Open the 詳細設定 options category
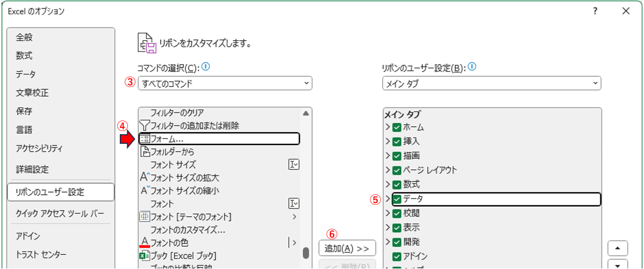Viewport: 644px width, 269px height. (61, 170)
